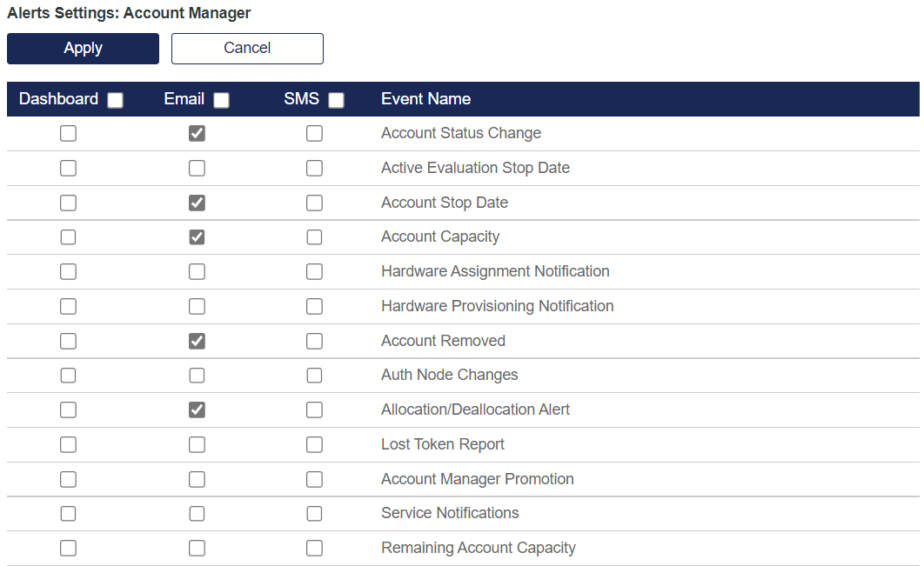Toggle the SMS select-all header checkbox

pos(336,100)
